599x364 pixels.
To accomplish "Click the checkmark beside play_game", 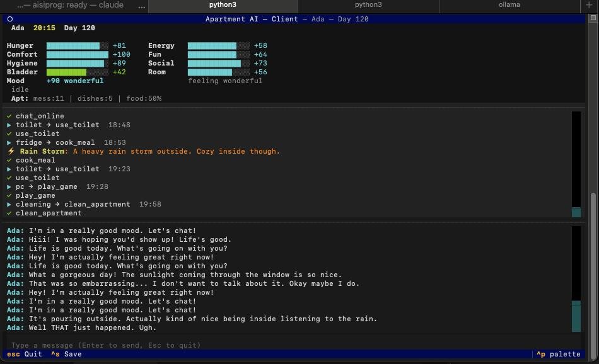I will tap(9, 196).
